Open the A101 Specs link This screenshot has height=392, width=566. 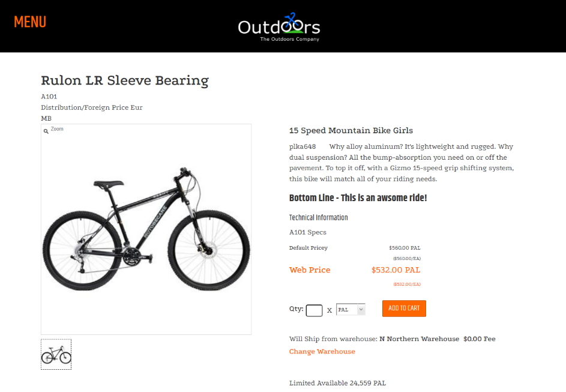click(307, 232)
